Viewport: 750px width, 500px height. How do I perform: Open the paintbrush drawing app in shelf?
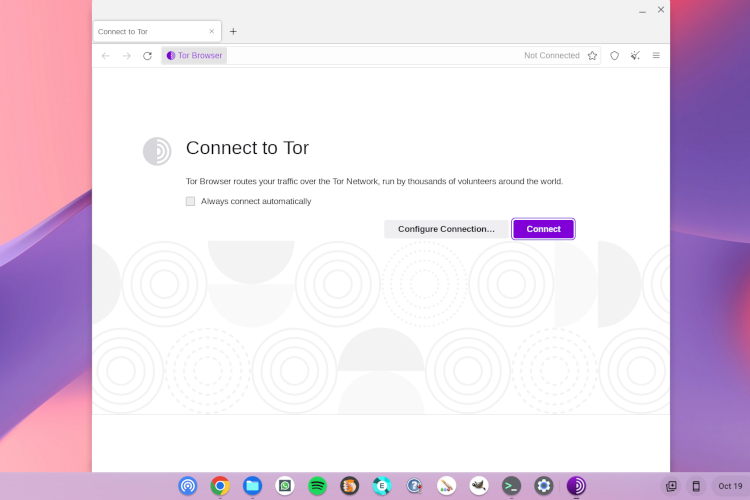point(446,486)
